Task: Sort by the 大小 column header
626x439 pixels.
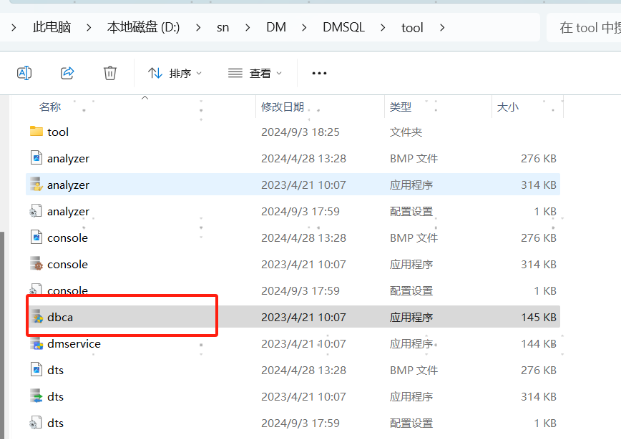Action: point(507,107)
